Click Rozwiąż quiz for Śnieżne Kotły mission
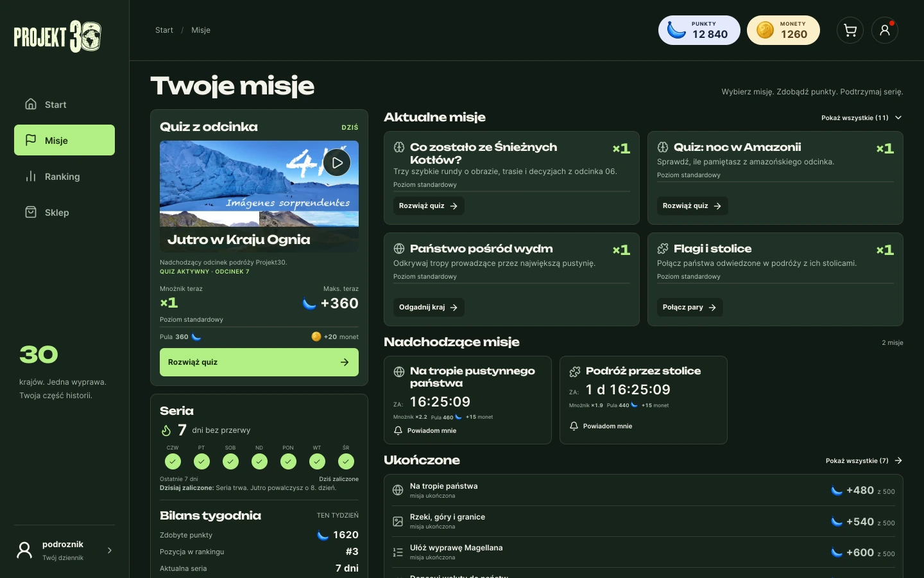This screenshot has width=924, height=578. click(429, 206)
